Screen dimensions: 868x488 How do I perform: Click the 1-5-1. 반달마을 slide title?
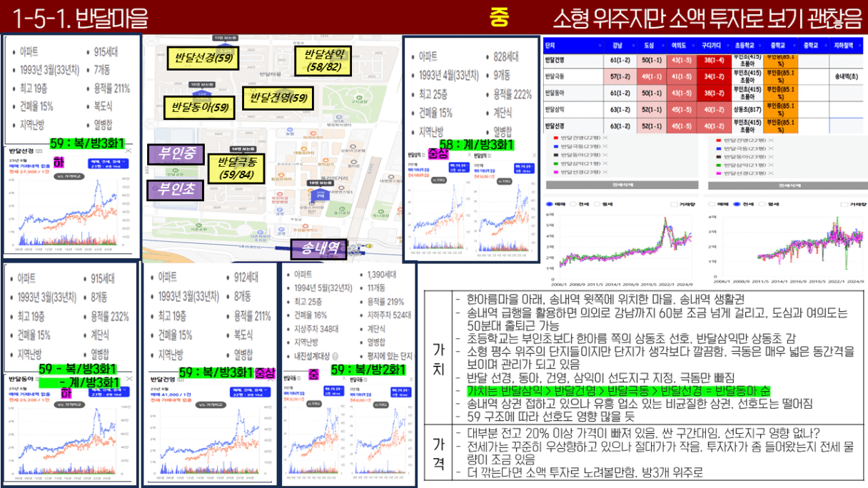point(81,19)
